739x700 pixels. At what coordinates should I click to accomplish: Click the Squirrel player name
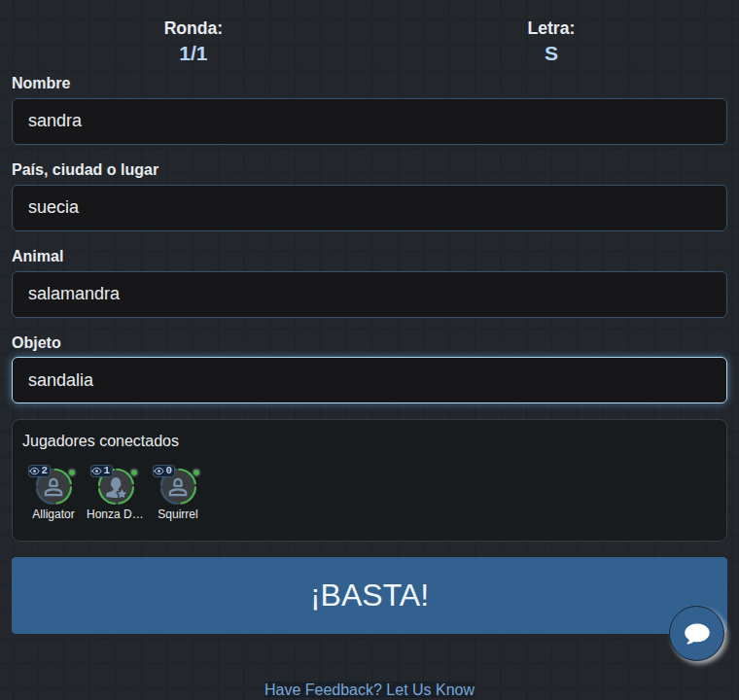[178, 514]
